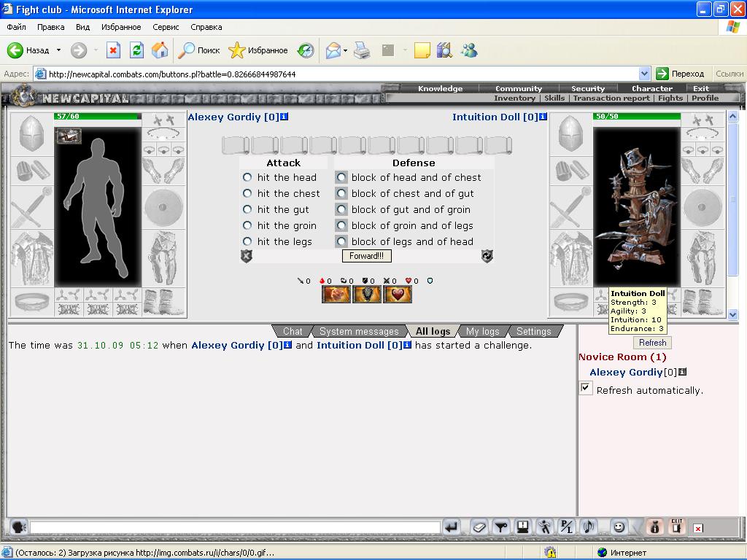Image resolution: width=747 pixels, height=560 pixels.
Task: Click the fist ability icon below the counters
Action: (x=336, y=295)
